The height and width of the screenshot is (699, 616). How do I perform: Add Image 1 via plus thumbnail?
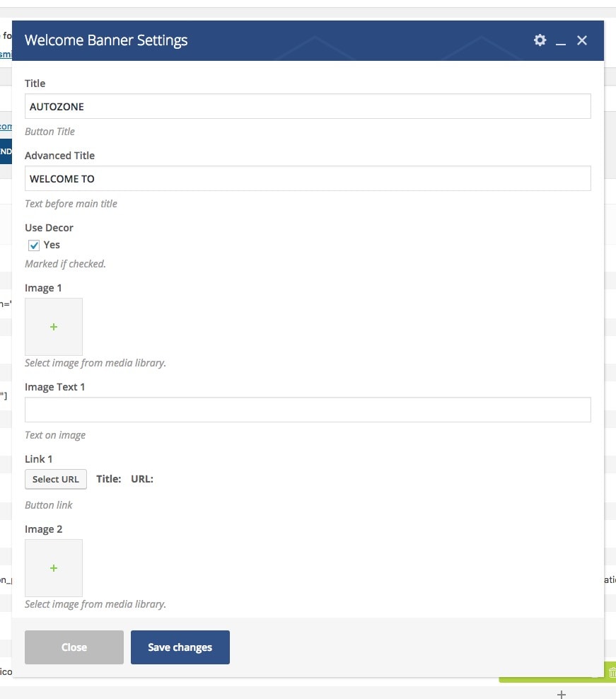(x=54, y=327)
